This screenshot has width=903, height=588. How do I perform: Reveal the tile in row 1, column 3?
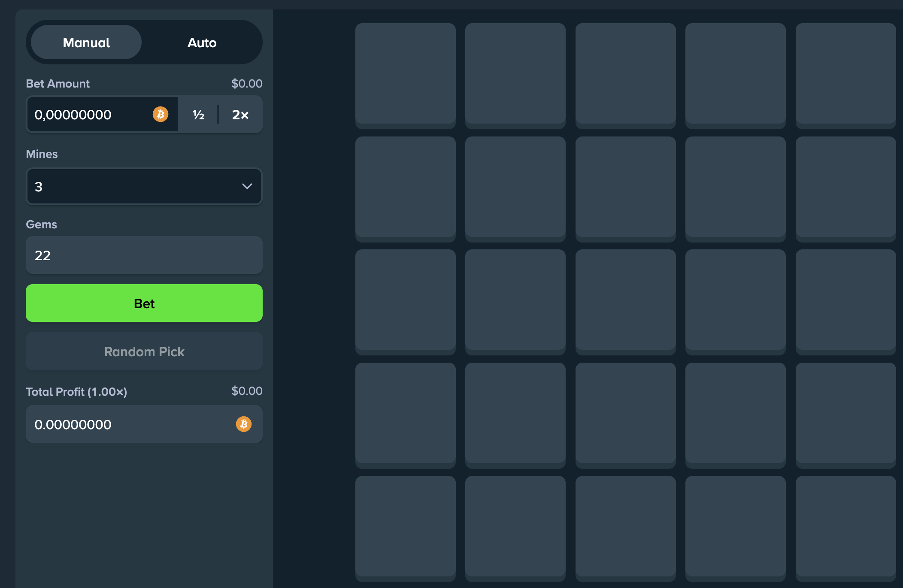tap(626, 76)
